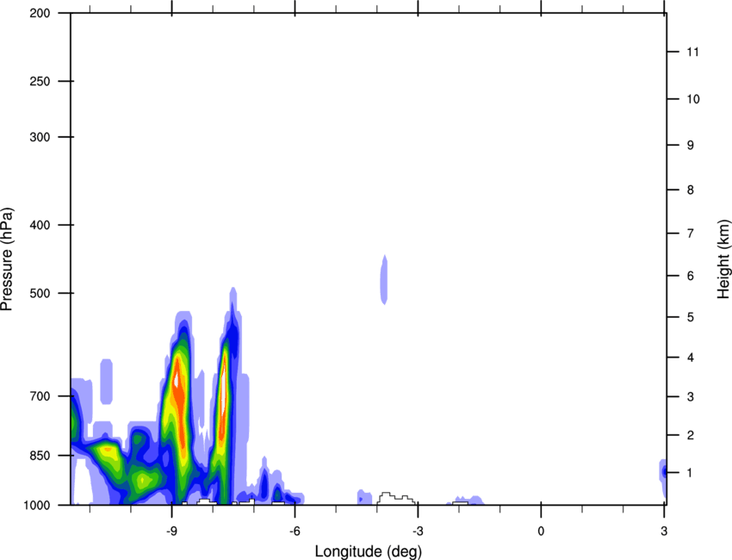Click the isolated light-blue contour near 500 hPa

[384, 280]
